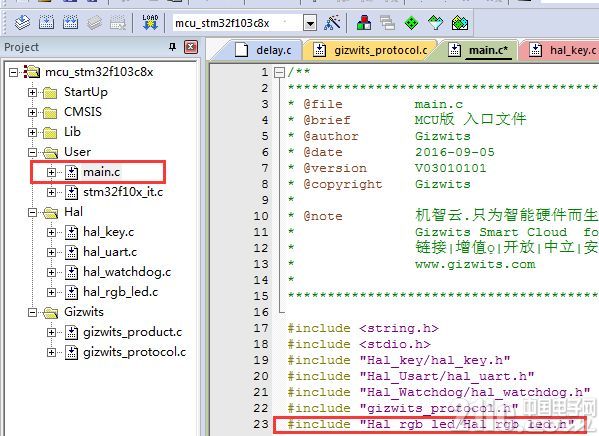Expand the main.c file node
This screenshot has height=436, width=599.
pos(51,172)
